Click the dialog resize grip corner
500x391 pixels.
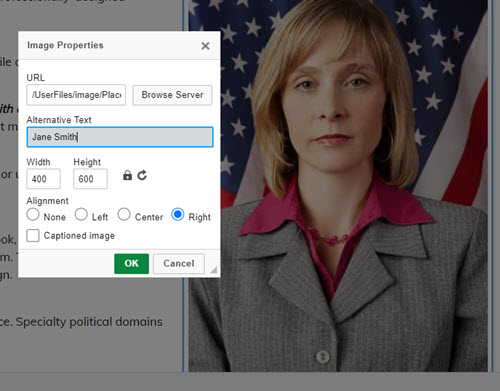tap(213, 270)
